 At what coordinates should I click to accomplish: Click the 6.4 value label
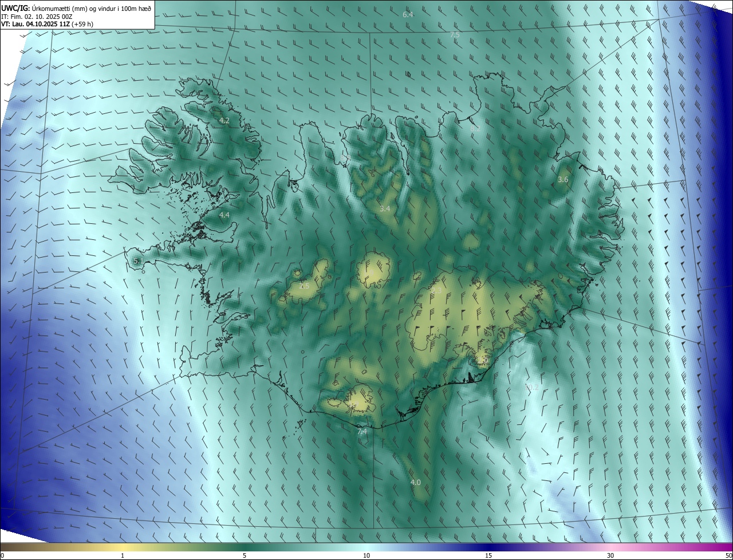(x=408, y=14)
